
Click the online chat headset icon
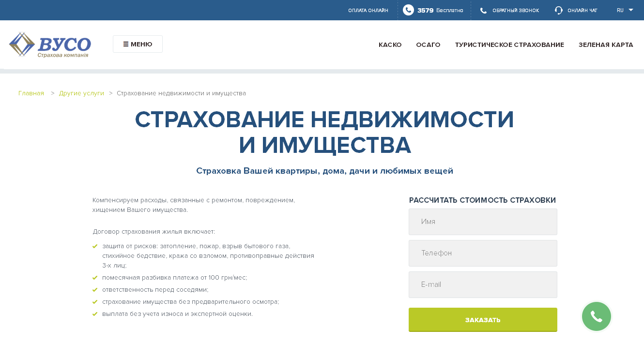559,11
